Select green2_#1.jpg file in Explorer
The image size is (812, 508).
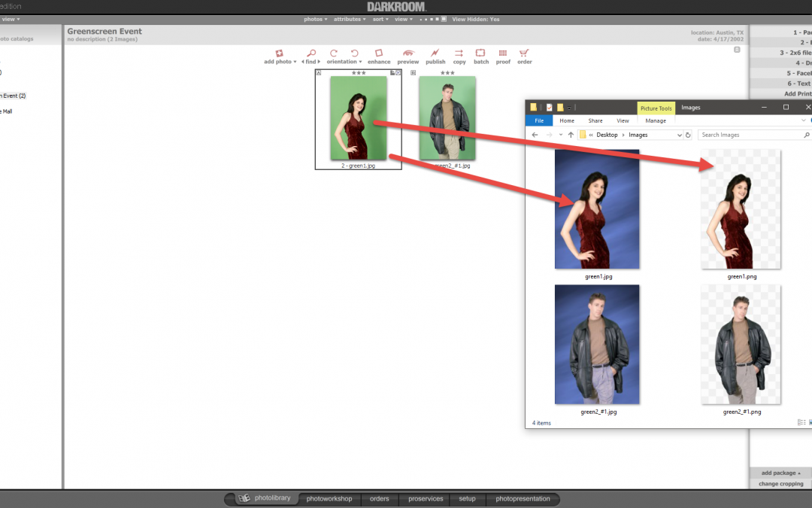tap(597, 344)
